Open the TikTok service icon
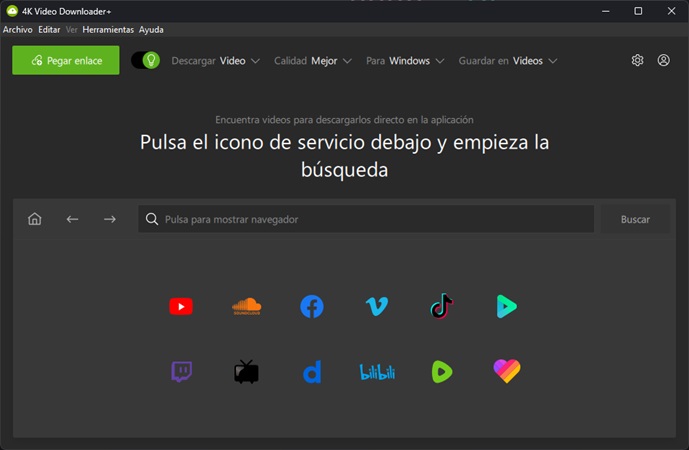 pyautogui.click(x=442, y=306)
